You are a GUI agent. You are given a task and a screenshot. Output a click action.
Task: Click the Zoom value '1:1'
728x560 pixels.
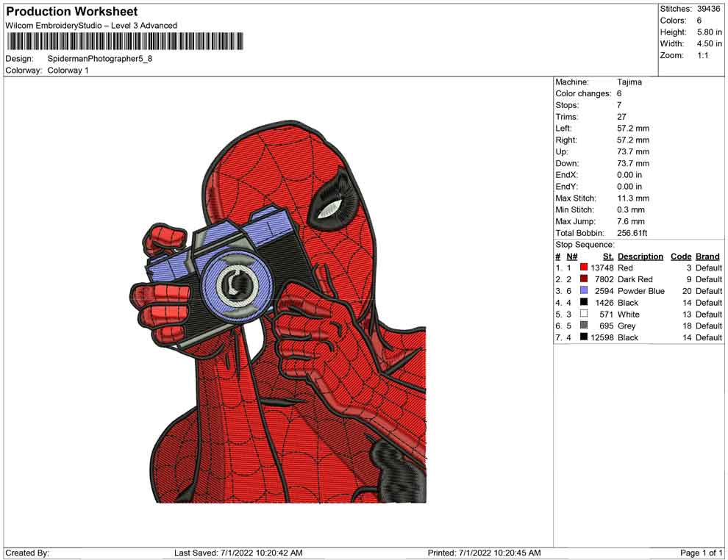click(702, 55)
